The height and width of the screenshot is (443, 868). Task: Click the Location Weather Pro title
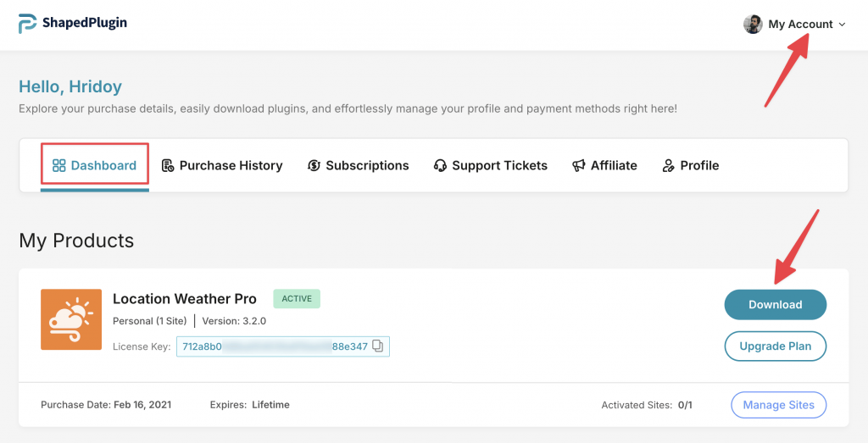tap(184, 299)
